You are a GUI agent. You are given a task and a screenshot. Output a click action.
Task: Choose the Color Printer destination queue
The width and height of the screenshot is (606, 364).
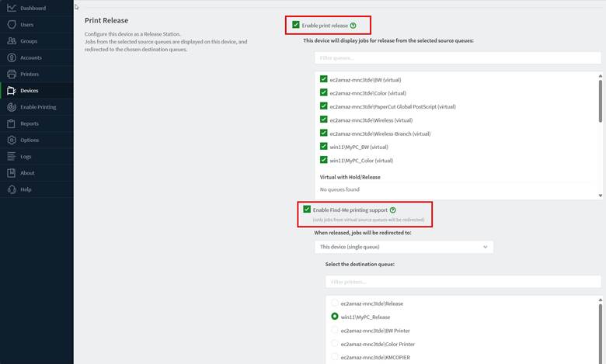pos(335,343)
